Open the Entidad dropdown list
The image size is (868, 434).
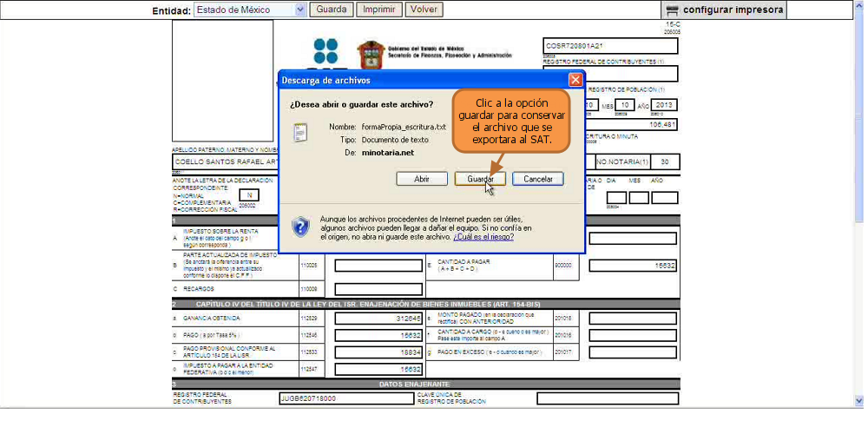pyautogui.click(x=300, y=10)
